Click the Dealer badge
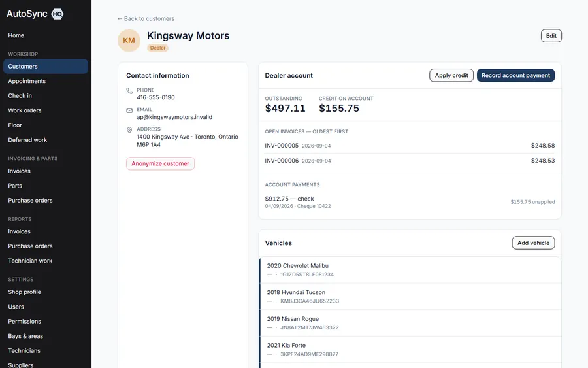Screen dimensions: 588x368 pos(157,48)
